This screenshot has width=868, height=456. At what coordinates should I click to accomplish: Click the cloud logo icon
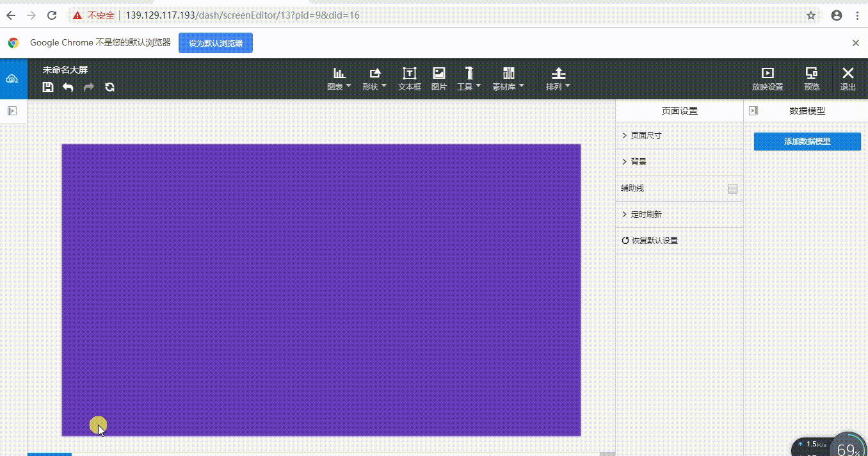(x=12, y=79)
